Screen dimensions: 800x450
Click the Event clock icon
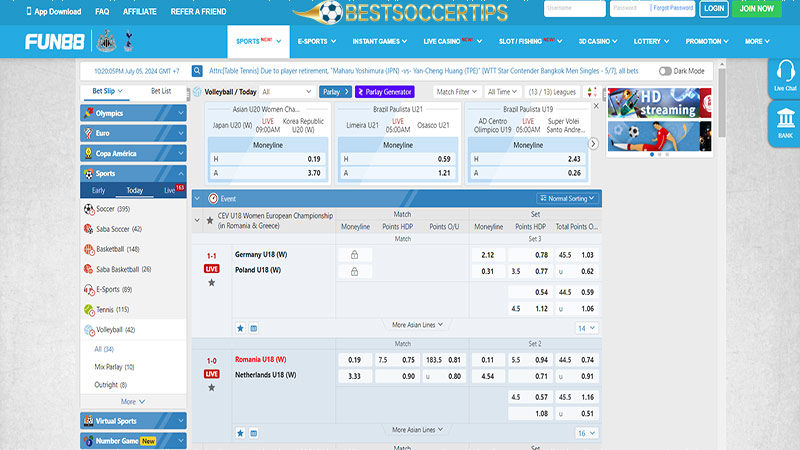213,198
